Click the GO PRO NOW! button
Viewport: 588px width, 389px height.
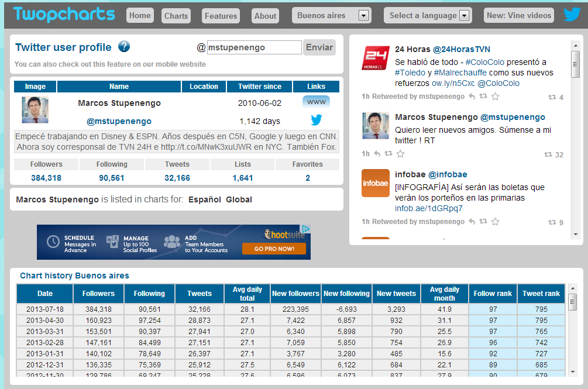[x=274, y=249]
